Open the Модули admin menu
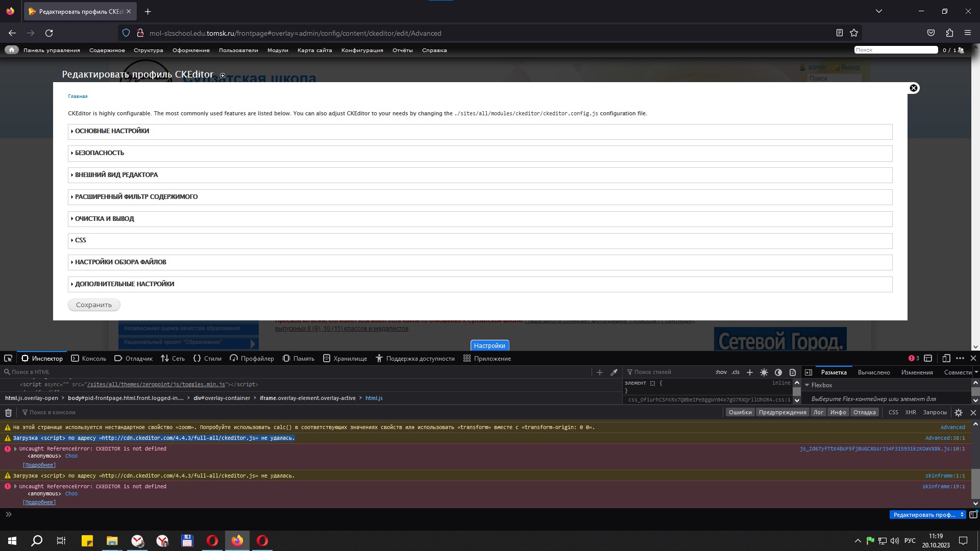Image resolution: width=980 pixels, height=551 pixels. coord(278,51)
